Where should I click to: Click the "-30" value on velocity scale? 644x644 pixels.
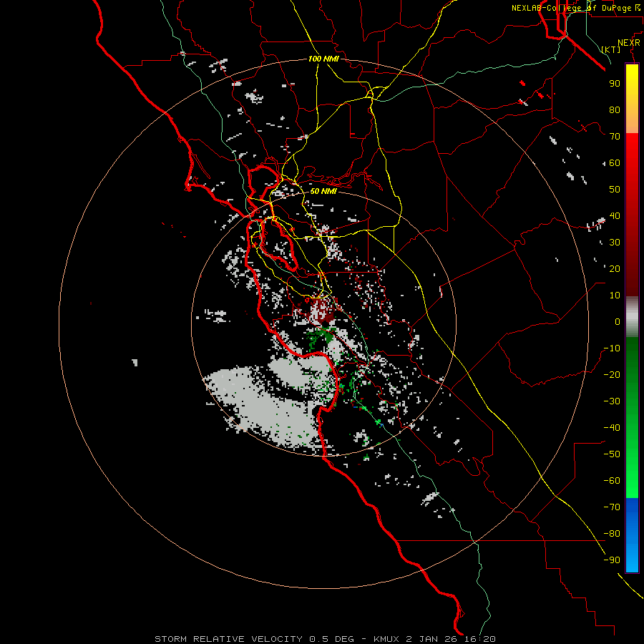click(x=612, y=401)
